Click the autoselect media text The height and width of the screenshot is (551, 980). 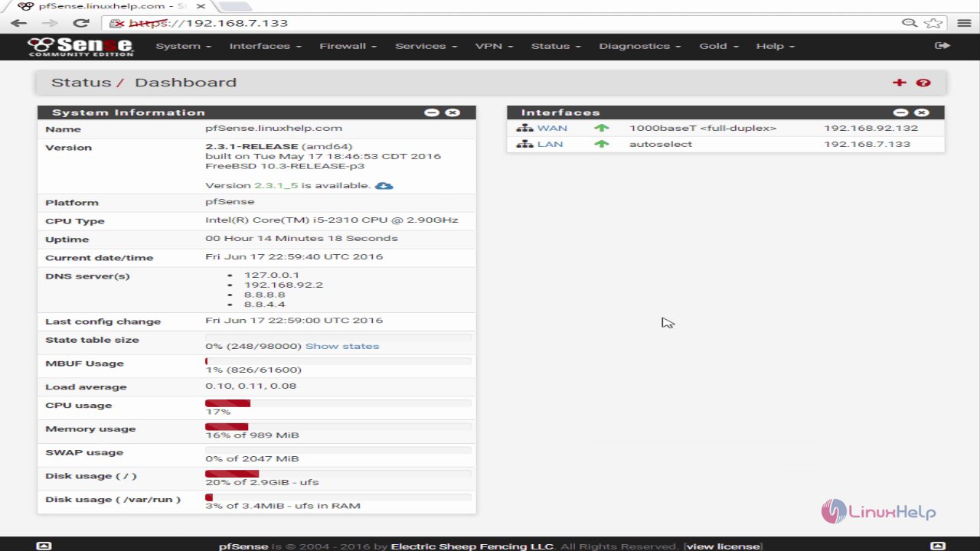coord(661,144)
